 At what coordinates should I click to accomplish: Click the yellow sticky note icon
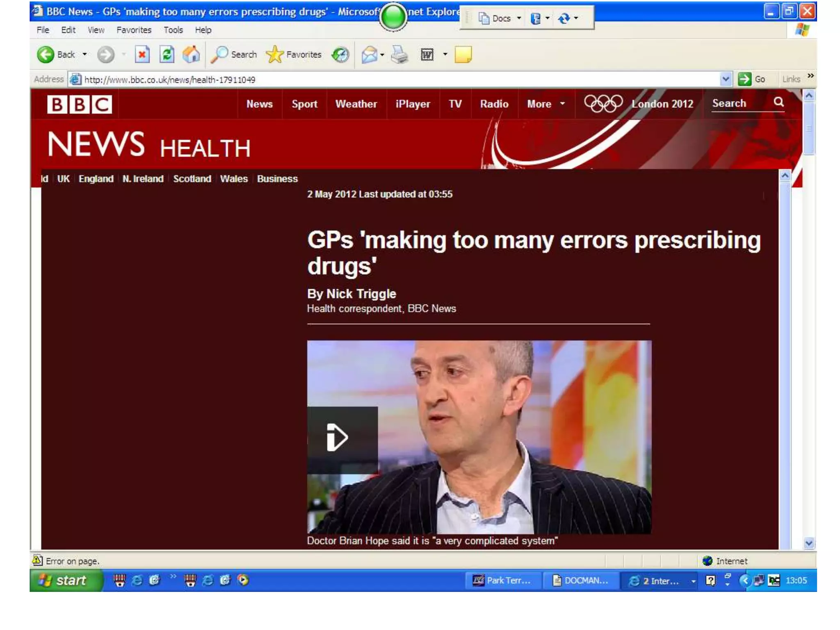point(463,55)
